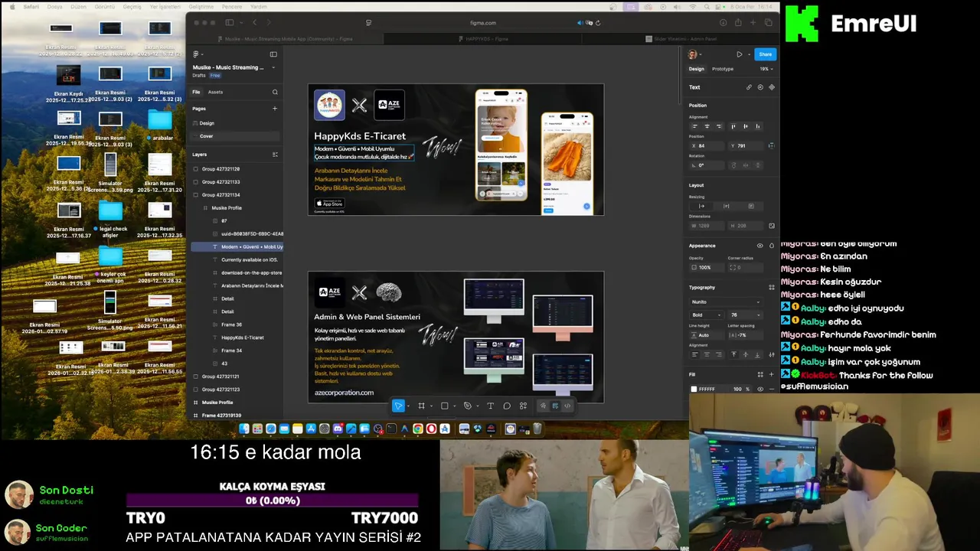Edit Letter spacing field showing -7%
980x551 pixels.
tap(746, 335)
